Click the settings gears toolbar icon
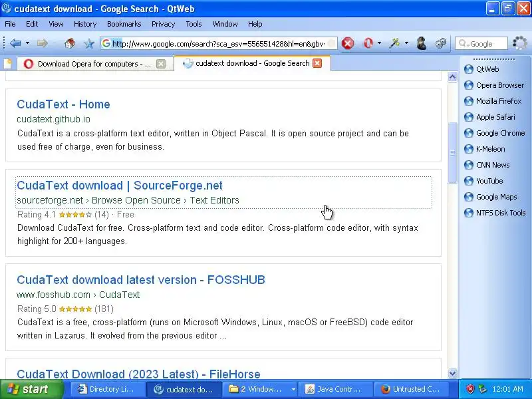The height and width of the screenshot is (399, 532). coord(441,43)
